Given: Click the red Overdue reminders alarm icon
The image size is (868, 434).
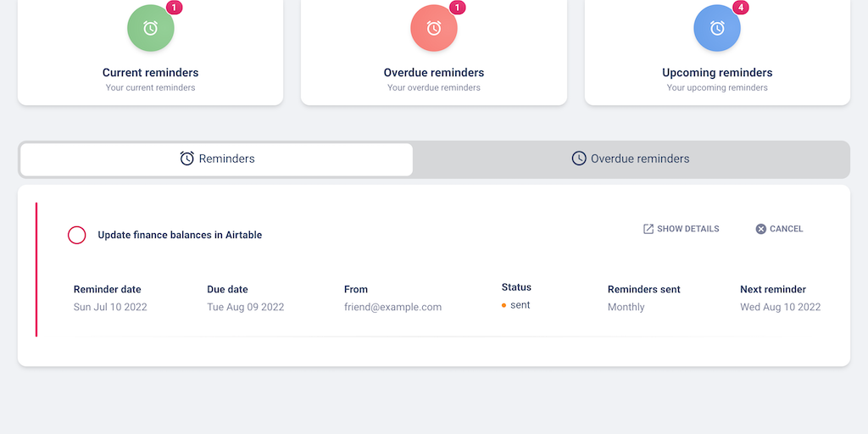Looking at the screenshot, I should [x=433, y=29].
